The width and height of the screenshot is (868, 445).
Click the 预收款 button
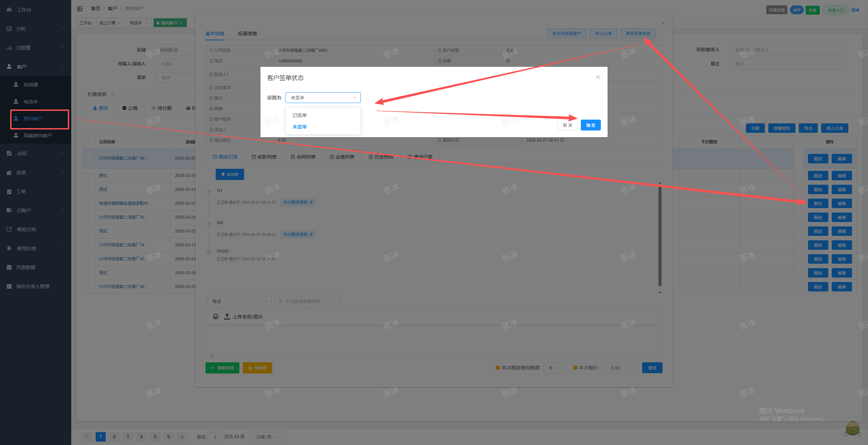[x=257, y=368]
